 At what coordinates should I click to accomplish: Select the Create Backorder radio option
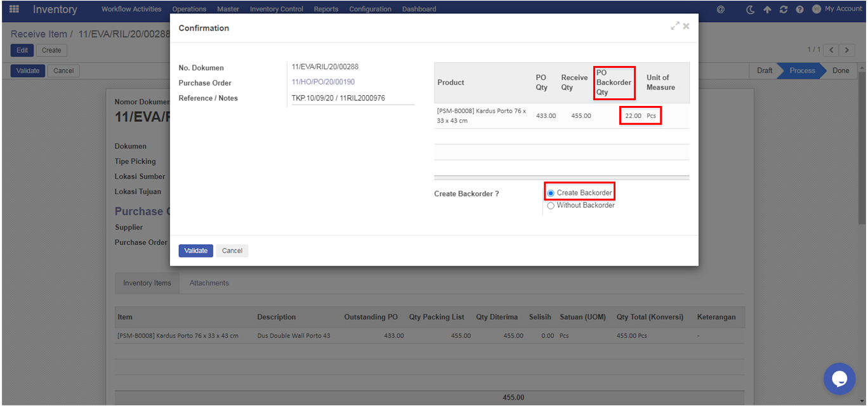551,193
